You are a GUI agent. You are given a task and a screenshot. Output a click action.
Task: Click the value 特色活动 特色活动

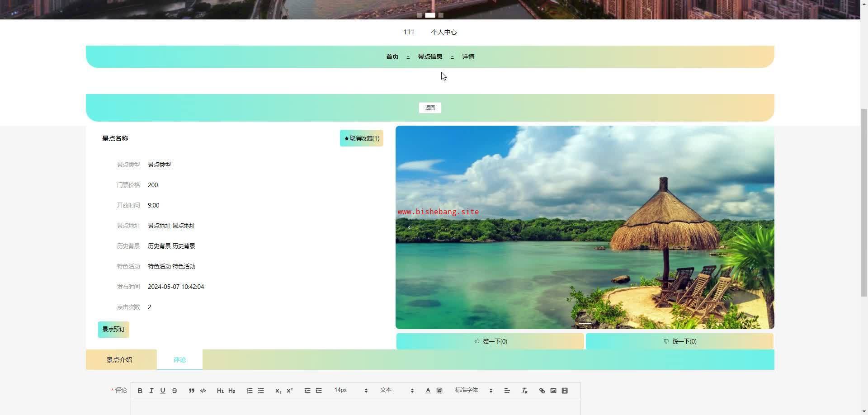pyautogui.click(x=171, y=266)
